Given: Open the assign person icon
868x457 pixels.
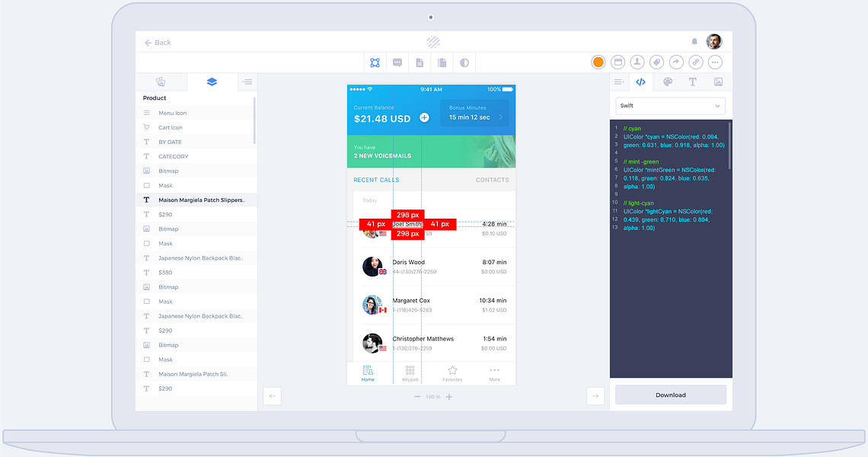Looking at the screenshot, I should 637,62.
